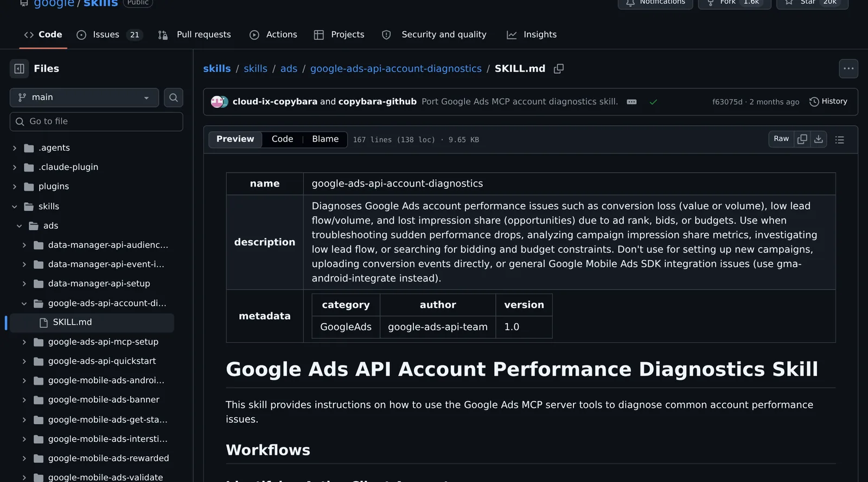The height and width of the screenshot is (482, 868).
Task: Open the main branch selector dropdown
Action: pyautogui.click(x=84, y=98)
